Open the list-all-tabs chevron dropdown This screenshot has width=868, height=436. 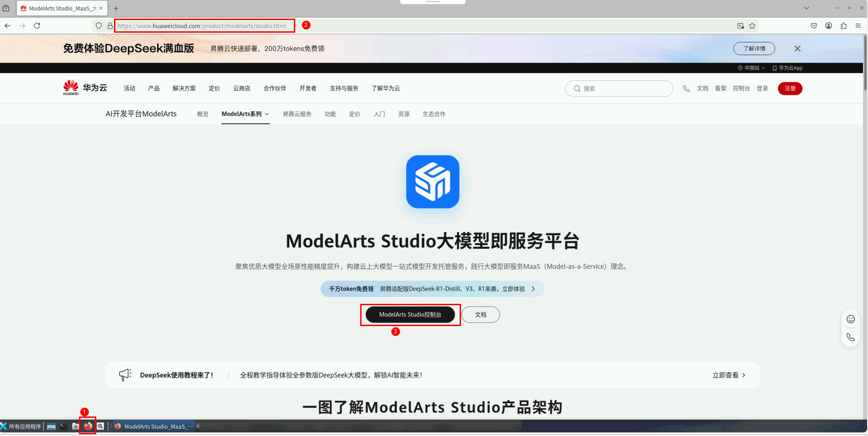pyautogui.click(x=806, y=8)
